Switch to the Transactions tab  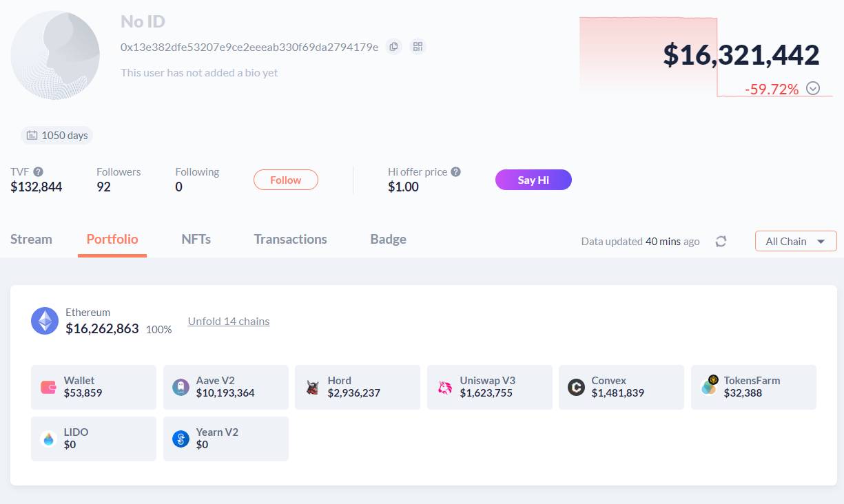point(290,240)
